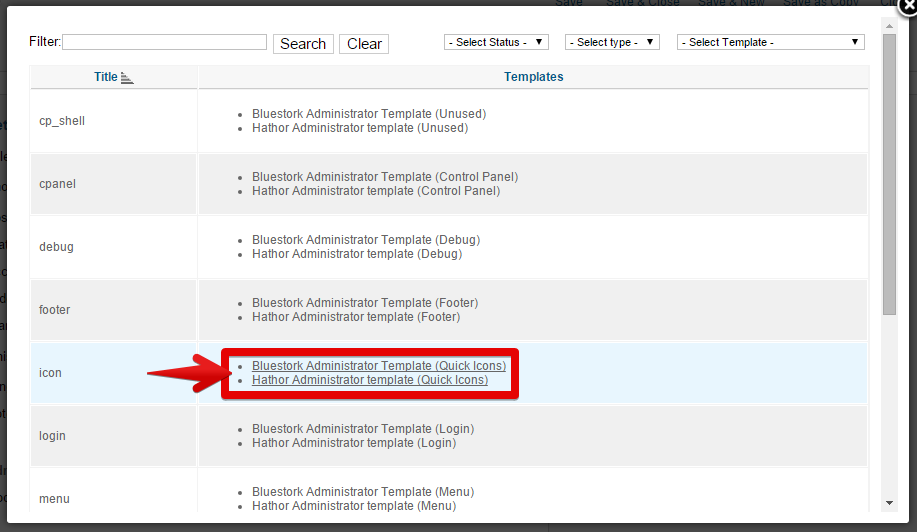
Task: Select the menu position title
Action: (54, 499)
